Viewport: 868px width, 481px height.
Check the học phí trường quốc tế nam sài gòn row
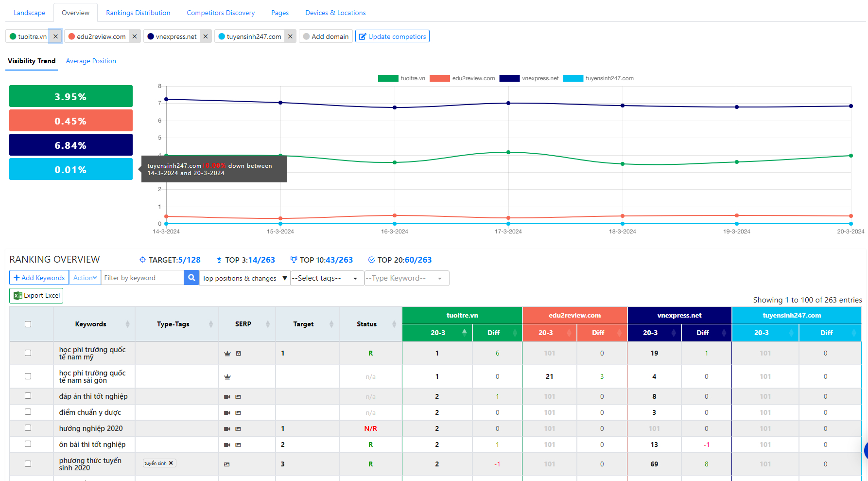click(x=28, y=376)
